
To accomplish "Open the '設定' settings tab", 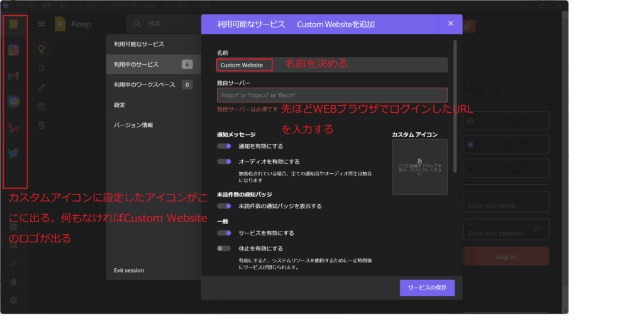I will (x=153, y=105).
